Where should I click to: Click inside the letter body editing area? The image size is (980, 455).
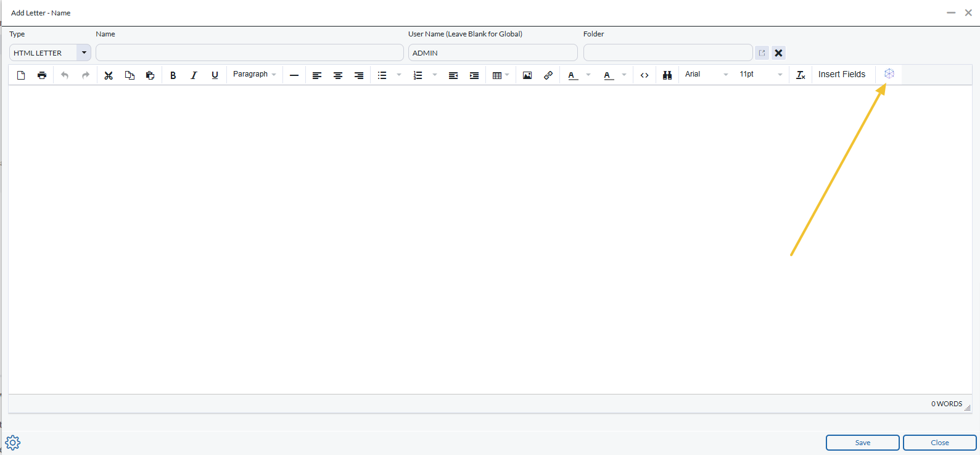[x=490, y=240]
